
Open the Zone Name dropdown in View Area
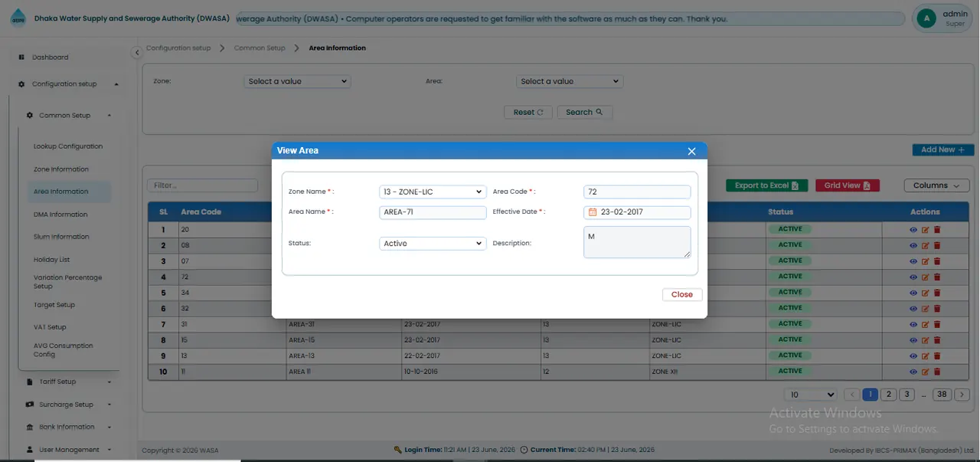(433, 192)
